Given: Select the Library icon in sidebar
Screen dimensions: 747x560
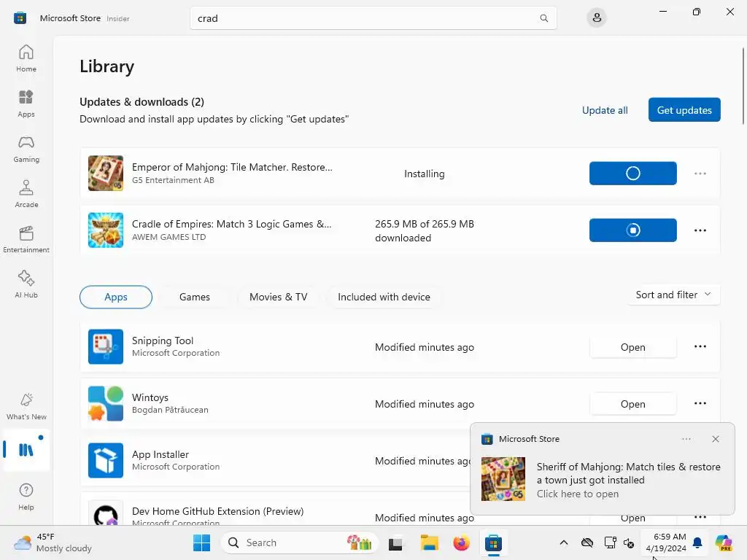Looking at the screenshot, I should (26, 449).
